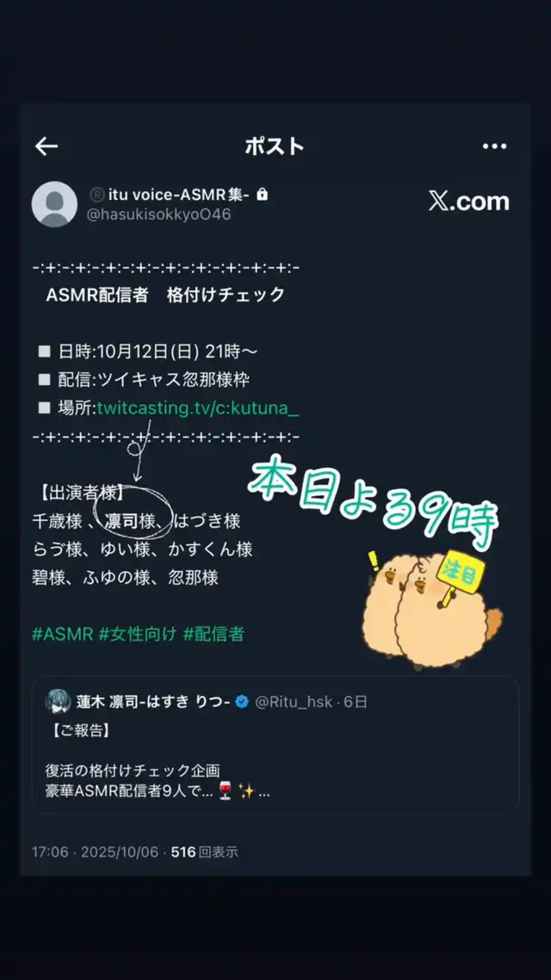Open the #配信者 hashtag

[213, 634]
